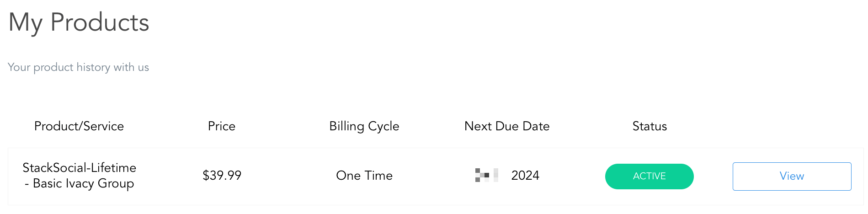Click the ACTIVE status badge
The height and width of the screenshot is (214, 868).
tap(649, 176)
